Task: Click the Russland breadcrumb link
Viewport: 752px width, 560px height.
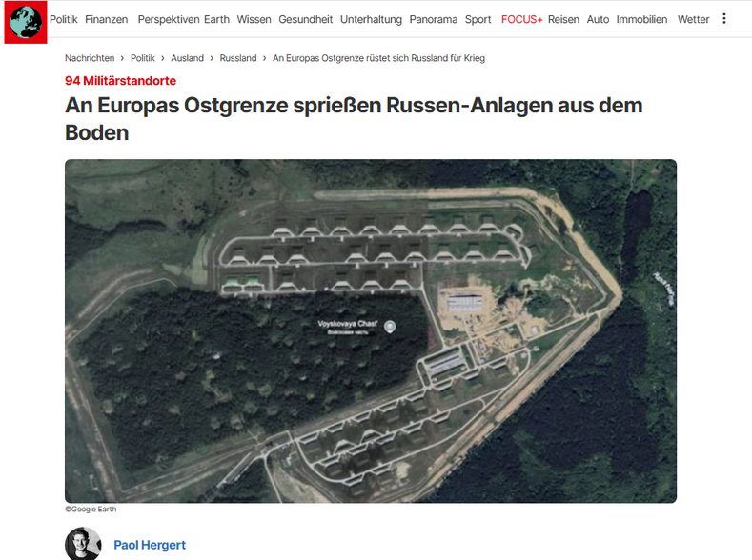Action: 238,58
